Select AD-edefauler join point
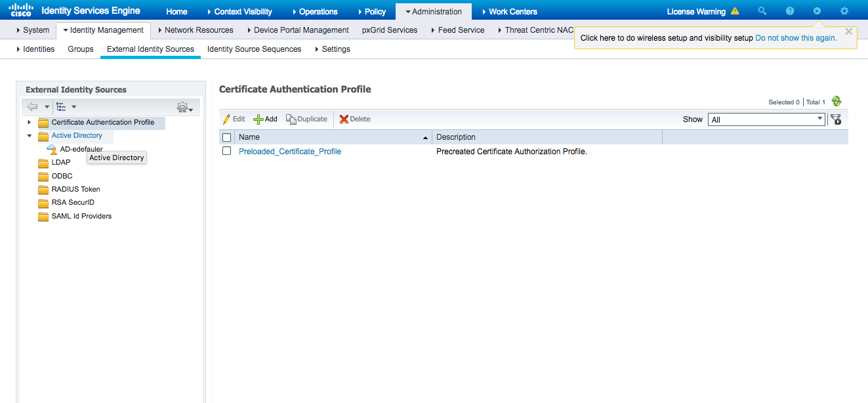868x403 pixels. point(81,149)
